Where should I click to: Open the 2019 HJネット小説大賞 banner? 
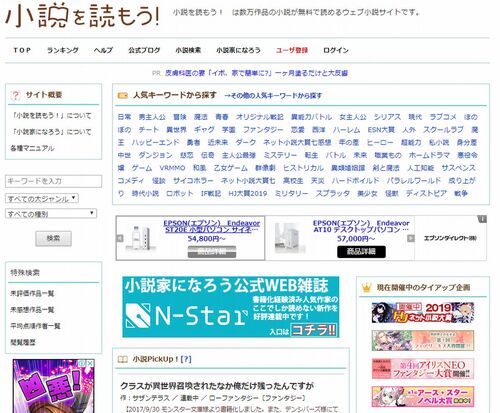pyautogui.click(x=423, y=313)
